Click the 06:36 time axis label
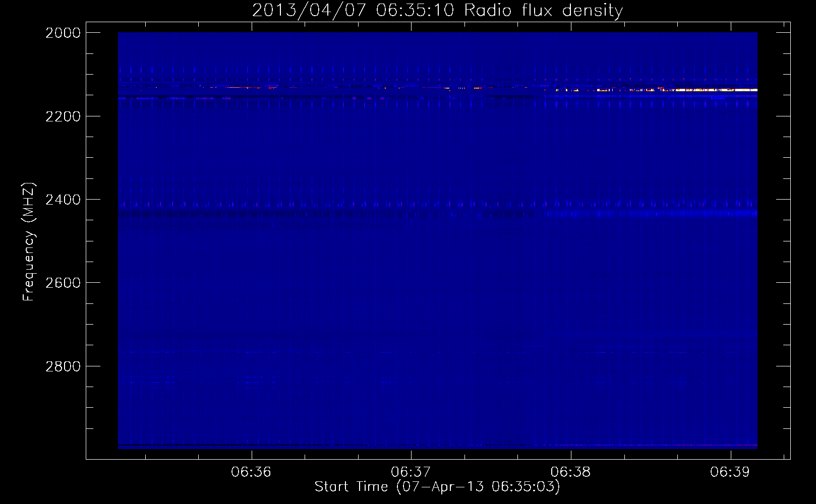The image size is (816, 504). [x=251, y=472]
